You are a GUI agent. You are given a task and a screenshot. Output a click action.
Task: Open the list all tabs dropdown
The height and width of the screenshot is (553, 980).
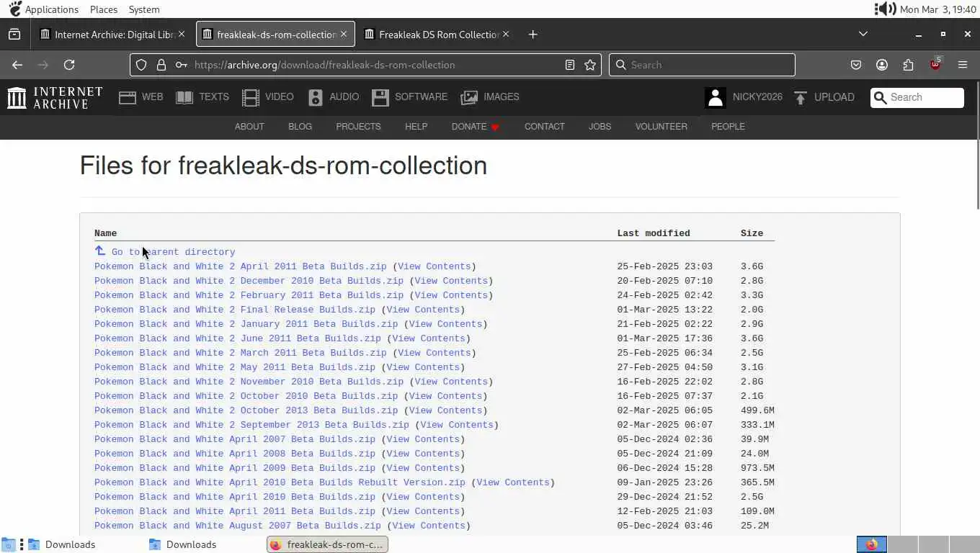[x=863, y=34]
